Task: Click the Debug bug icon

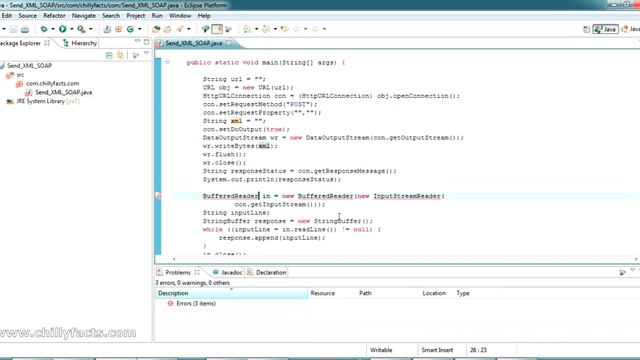Action: [x=44, y=29]
